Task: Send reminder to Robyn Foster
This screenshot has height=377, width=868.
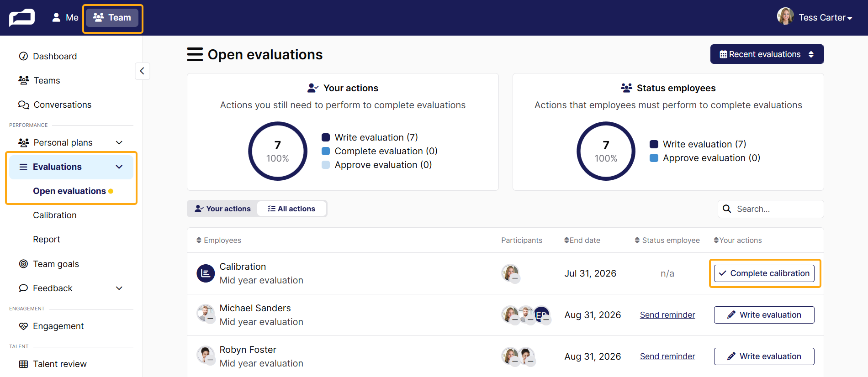Action: coord(667,356)
